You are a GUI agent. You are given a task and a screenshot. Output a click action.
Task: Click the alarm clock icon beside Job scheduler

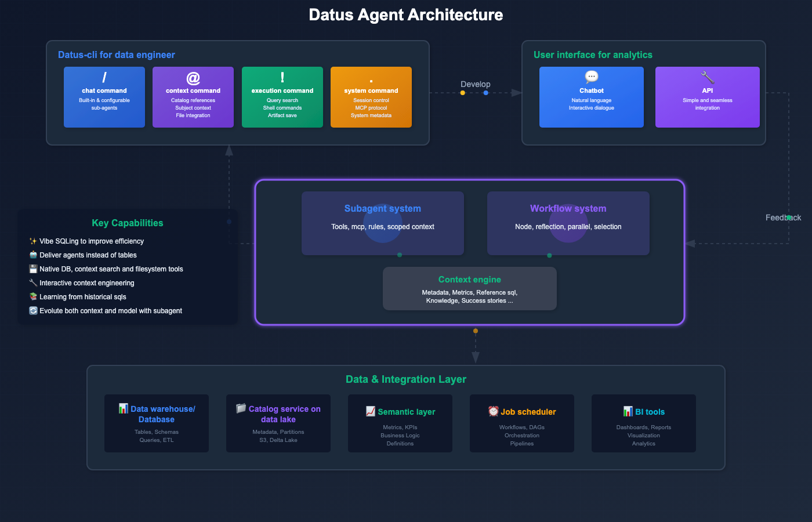pos(493,411)
